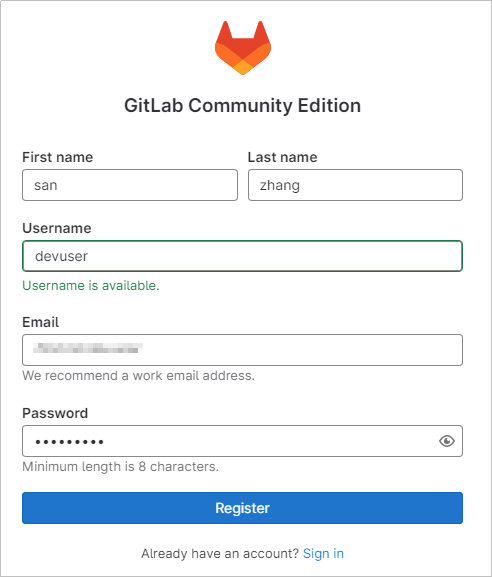Focus the empty area of Email field
Viewport: 492px width, 577px height.
[302, 350]
